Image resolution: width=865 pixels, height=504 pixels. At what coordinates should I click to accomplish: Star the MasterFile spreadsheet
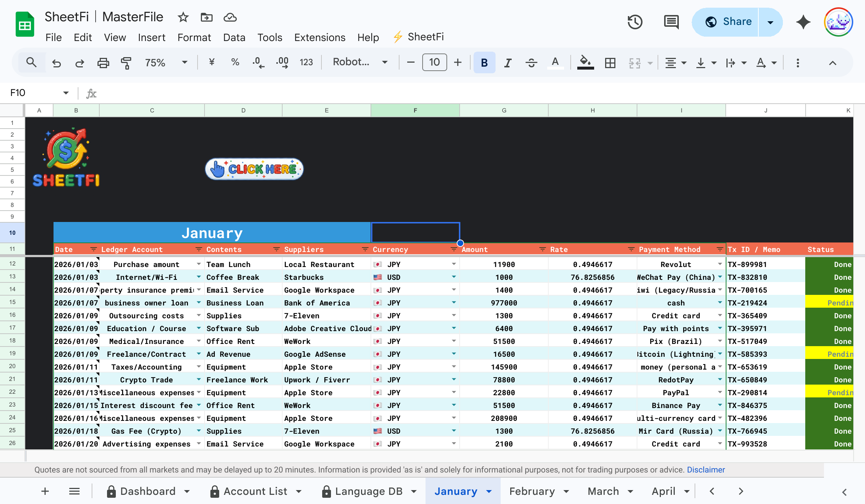click(183, 17)
